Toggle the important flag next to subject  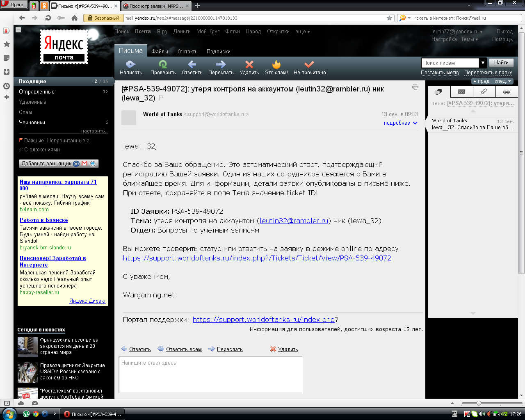coord(161,98)
